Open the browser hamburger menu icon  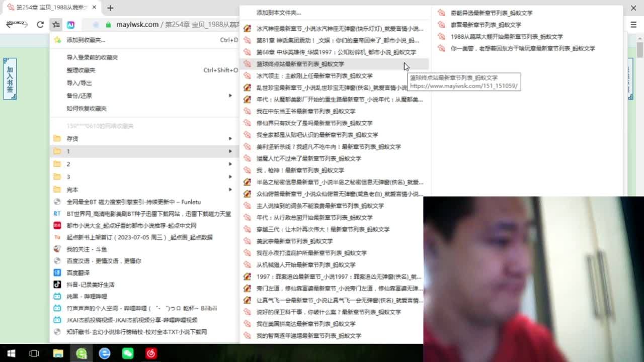(633, 25)
